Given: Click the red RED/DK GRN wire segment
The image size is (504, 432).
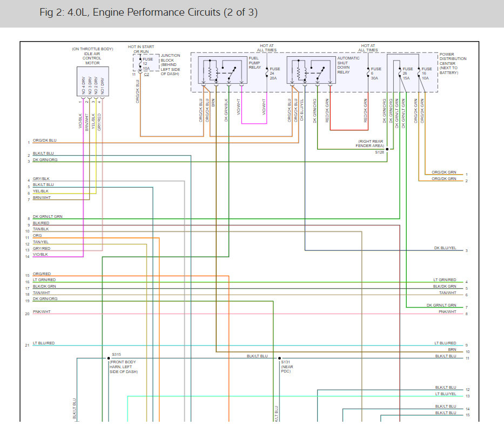Looking at the screenshot, I should click(x=349, y=130).
